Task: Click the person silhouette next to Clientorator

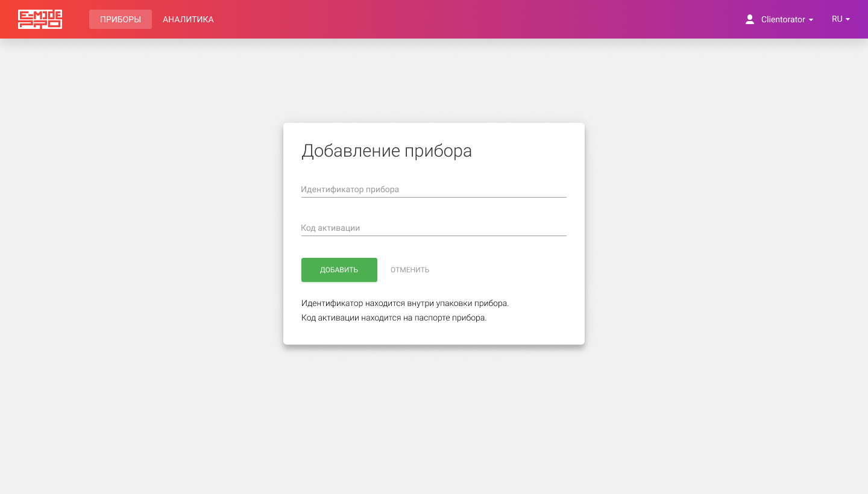Action: point(749,19)
